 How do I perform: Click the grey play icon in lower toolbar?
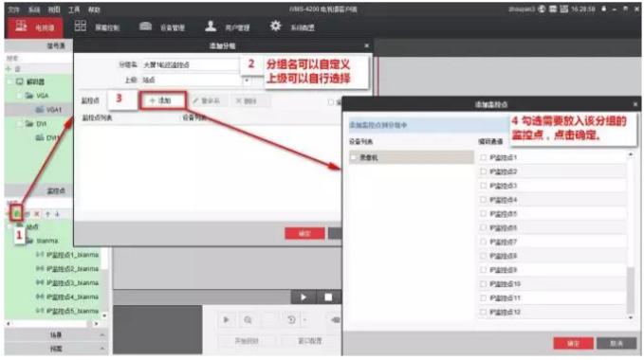click(x=226, y=320)
